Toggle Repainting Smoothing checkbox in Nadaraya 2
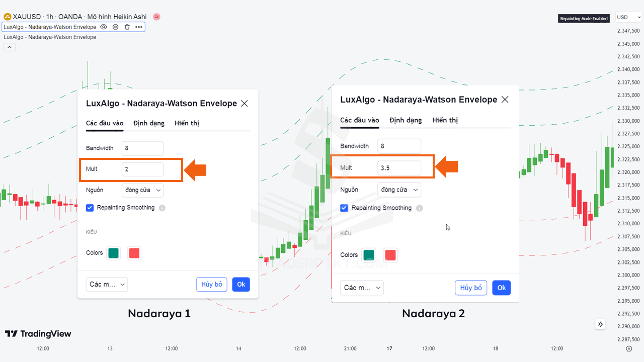Screen dimensions: 644x362 344,208
